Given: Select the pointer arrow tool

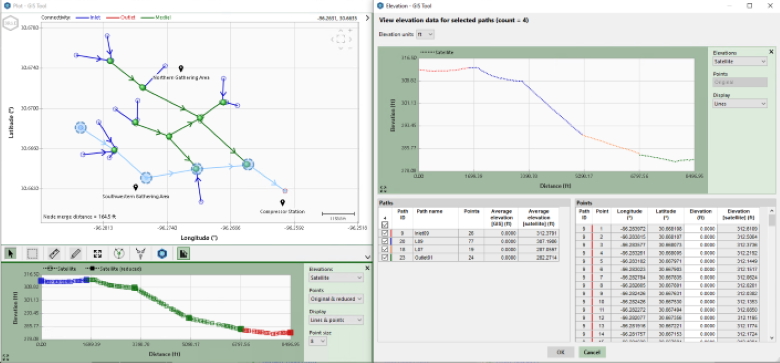Looking at the screenshot, I should pos(10,254).
